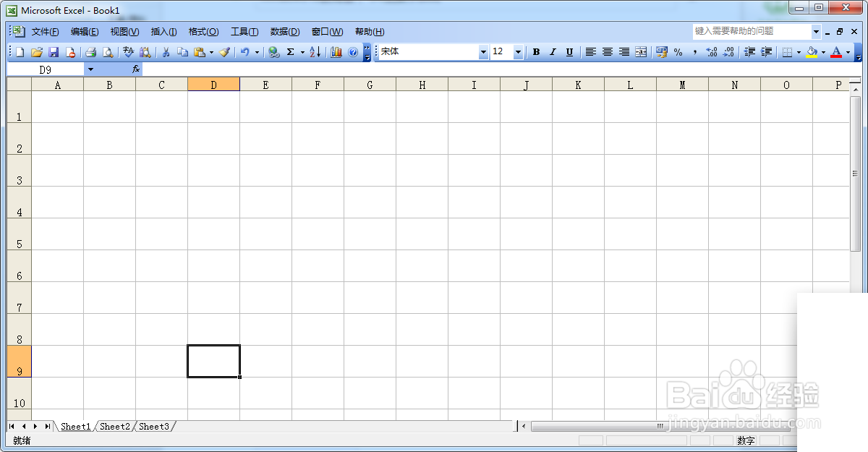Open the 视图(V) menu

click(124, 32)
